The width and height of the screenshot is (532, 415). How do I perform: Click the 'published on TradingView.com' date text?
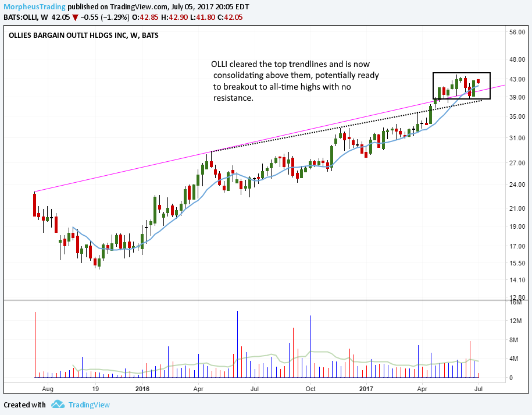pyautogui.click(x=158, y=7)
